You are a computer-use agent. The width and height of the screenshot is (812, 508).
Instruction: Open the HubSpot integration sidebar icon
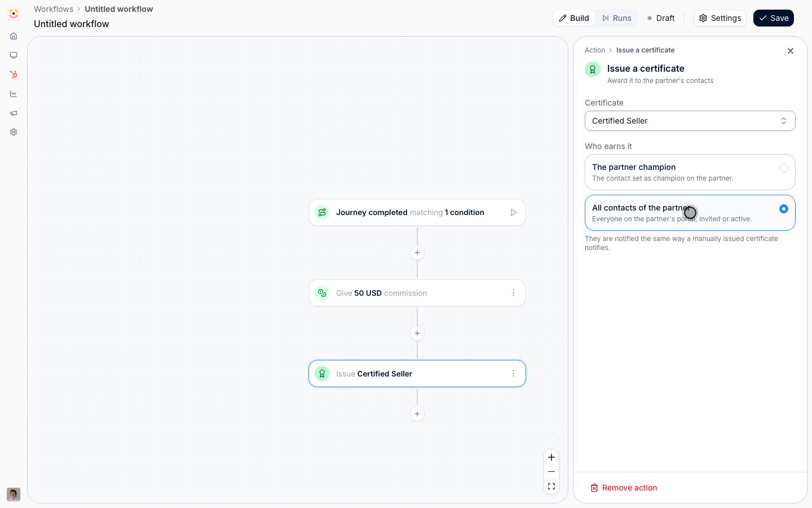coord(14,75)
